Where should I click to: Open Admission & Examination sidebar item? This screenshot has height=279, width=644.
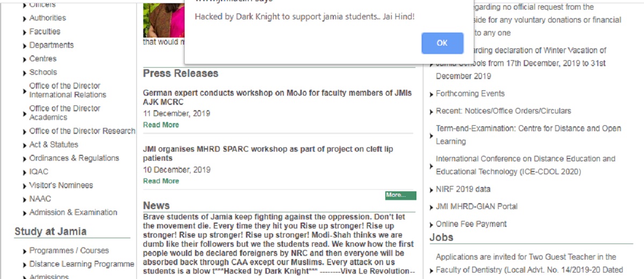[x=73, y=212]
